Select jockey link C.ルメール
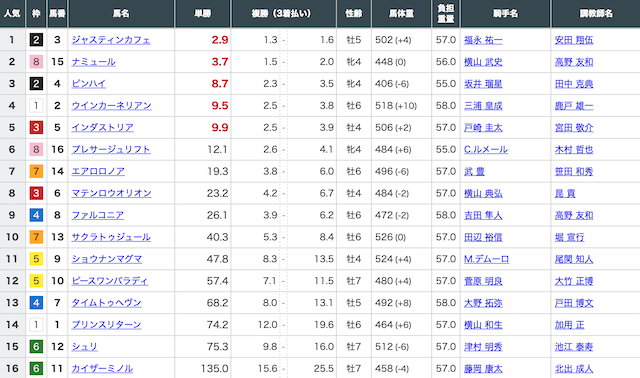 pyautogui.click(x=486, y=149)
